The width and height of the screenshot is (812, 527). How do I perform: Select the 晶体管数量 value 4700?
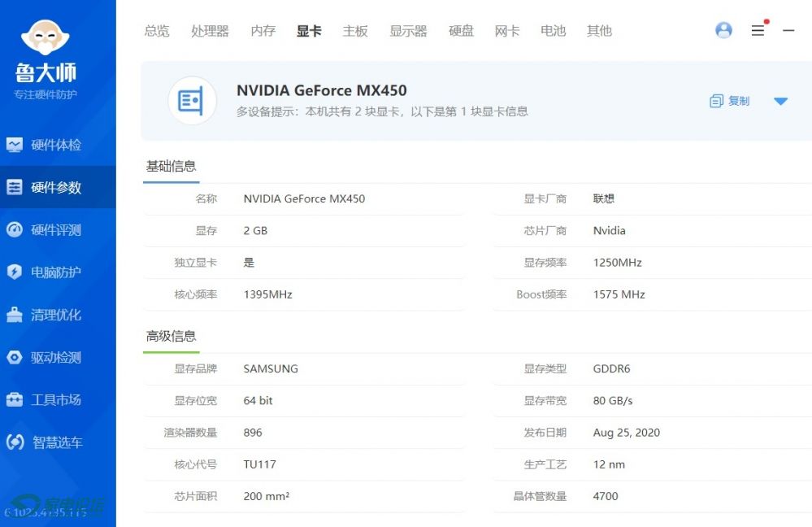tap(606, 496)
